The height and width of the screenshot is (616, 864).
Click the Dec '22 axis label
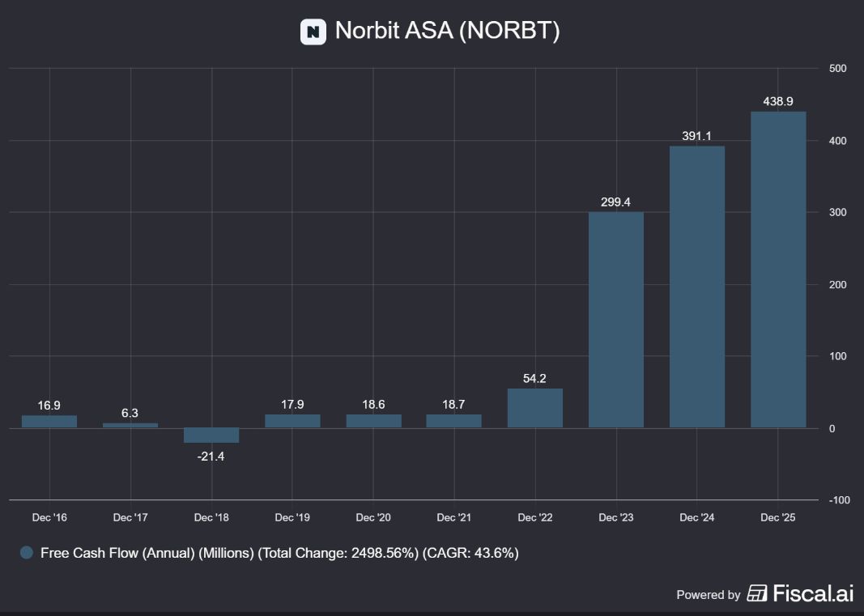pos(535,517)
